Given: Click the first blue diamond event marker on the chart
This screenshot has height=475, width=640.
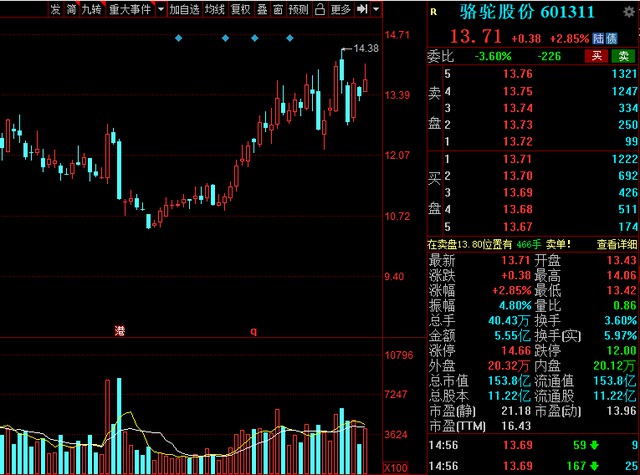Looking at the screenshot, I should (179, 38).
